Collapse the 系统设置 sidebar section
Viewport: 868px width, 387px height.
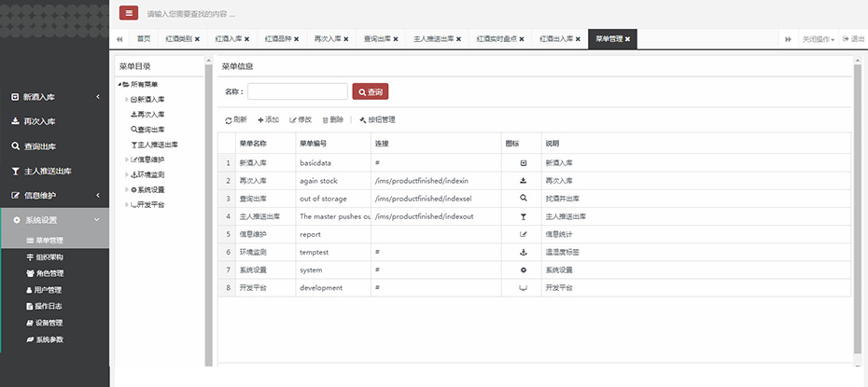97,220
